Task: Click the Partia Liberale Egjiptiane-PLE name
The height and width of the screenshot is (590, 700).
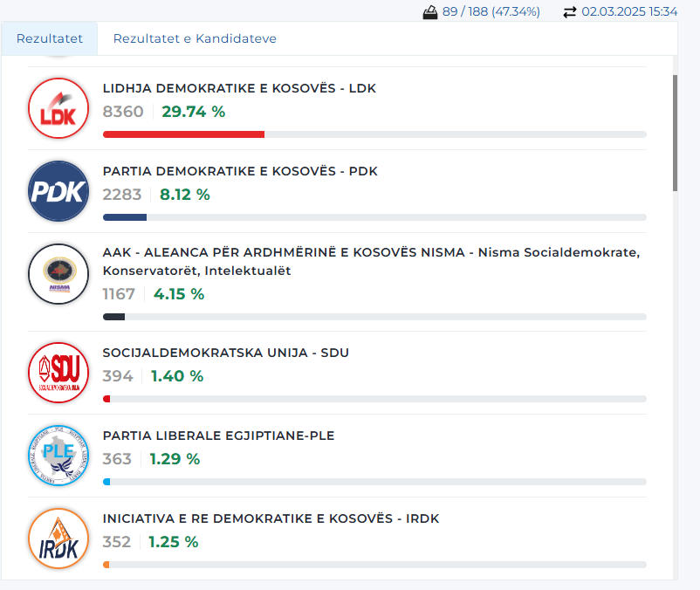Action: point(218,436)
